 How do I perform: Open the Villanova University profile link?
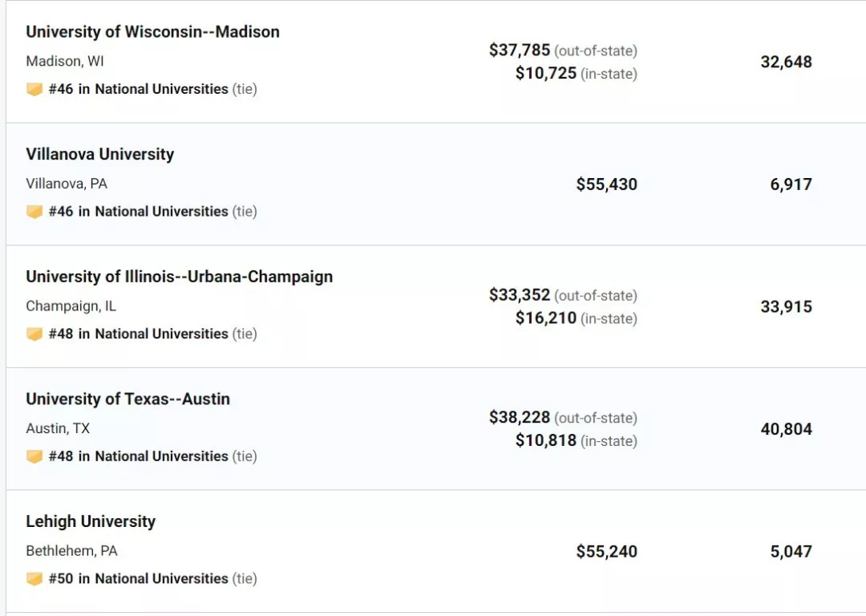[x=100, y=154]
